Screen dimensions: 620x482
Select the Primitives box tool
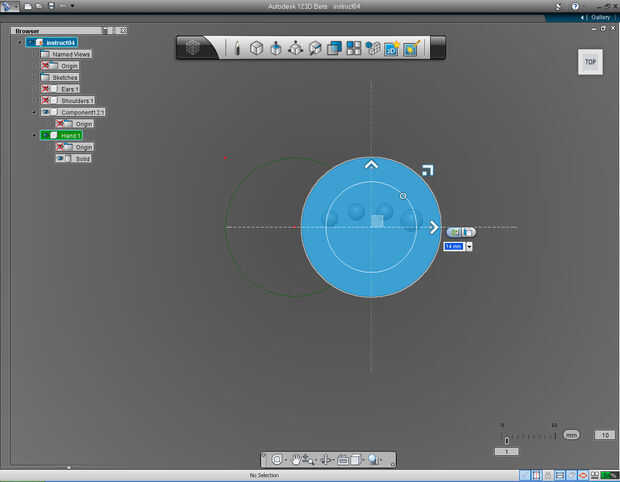coord(256,48)
